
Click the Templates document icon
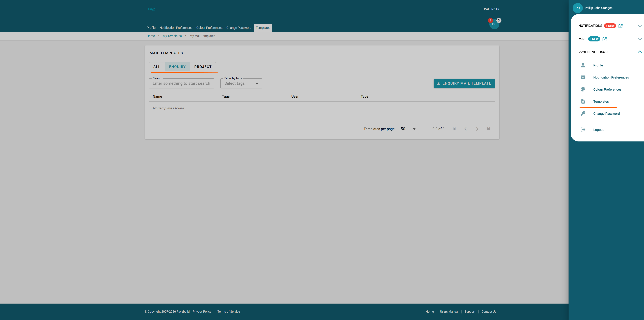coord(583,101)
